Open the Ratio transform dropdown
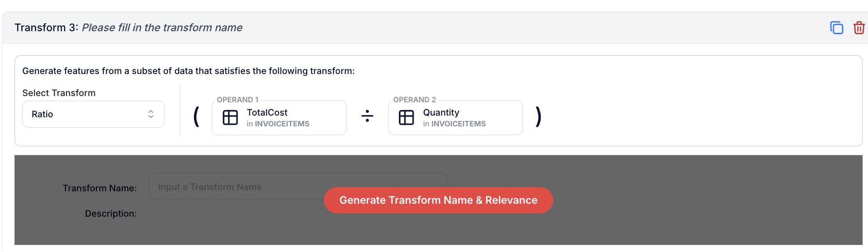868x252 pixels. [x=93, y=114]
